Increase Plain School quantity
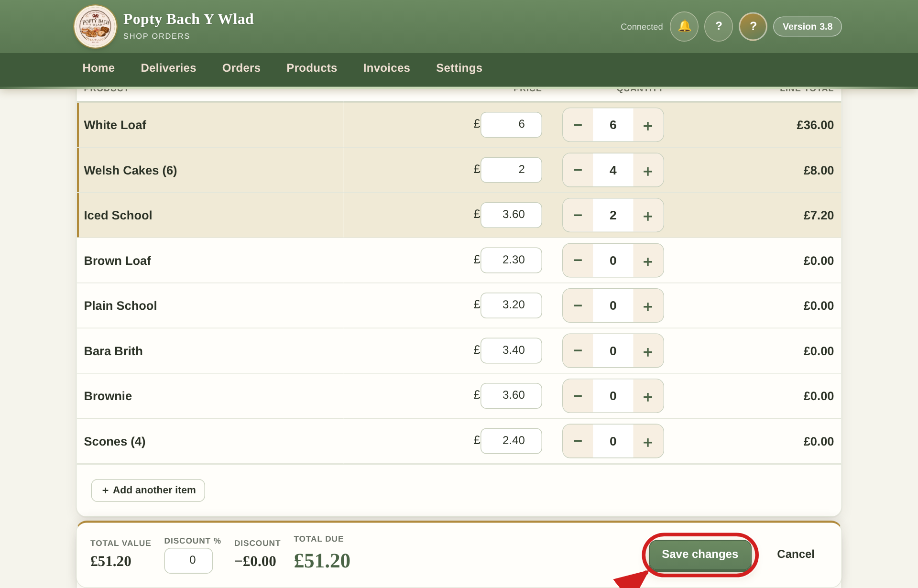 pyautogui.click(x=648, y=305)
